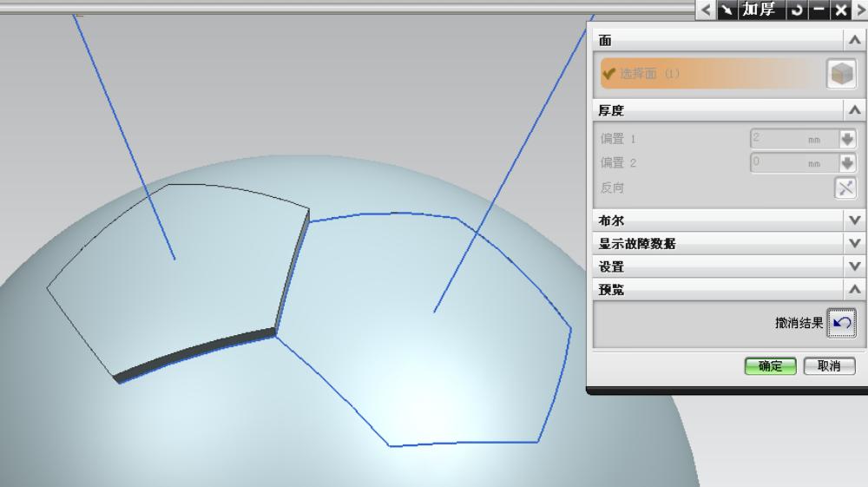868x487 pixels.
Task: Click the 设置 section label
Action: pyautogui.click(x=611, y=267)
